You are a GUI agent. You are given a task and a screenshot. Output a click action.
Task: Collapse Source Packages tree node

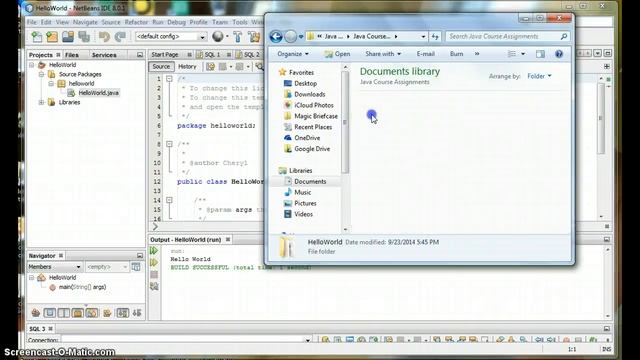pyautogui.click(x=42, y=74)
